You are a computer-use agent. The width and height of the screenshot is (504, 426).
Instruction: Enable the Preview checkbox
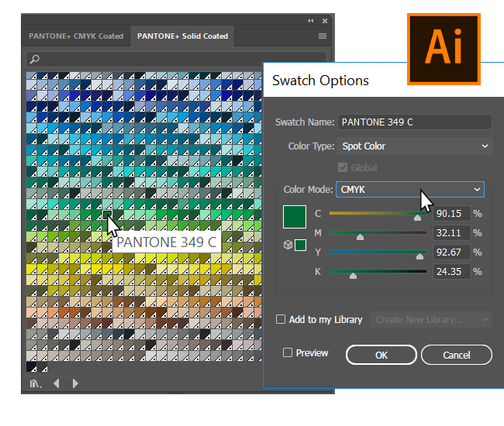coord(288,352)
